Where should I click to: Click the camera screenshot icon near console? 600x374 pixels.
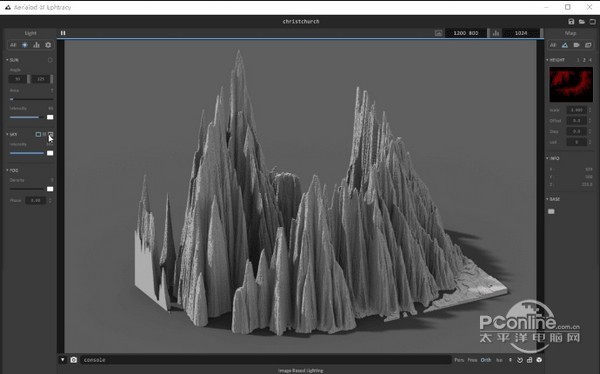point(74,360)
